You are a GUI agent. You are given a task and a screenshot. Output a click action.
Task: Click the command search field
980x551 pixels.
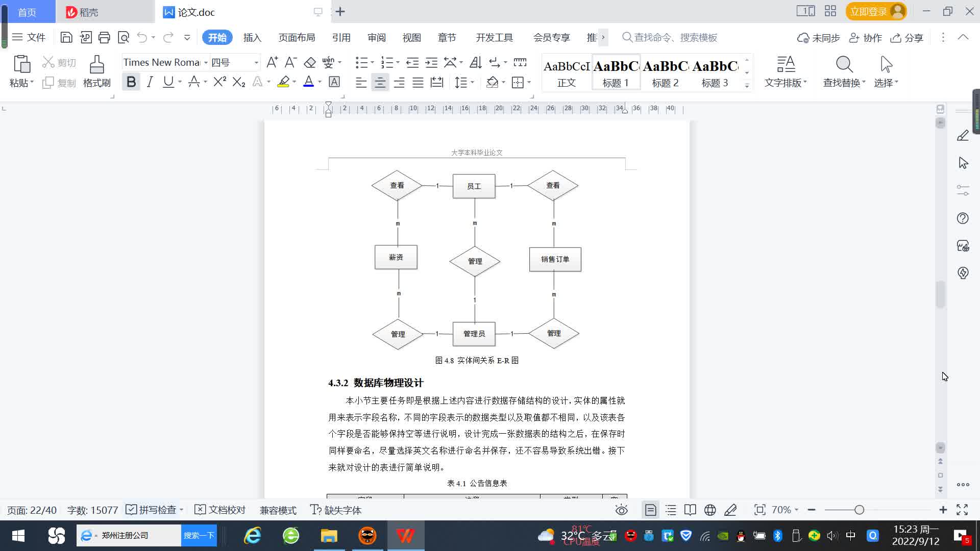coord(670,37)
